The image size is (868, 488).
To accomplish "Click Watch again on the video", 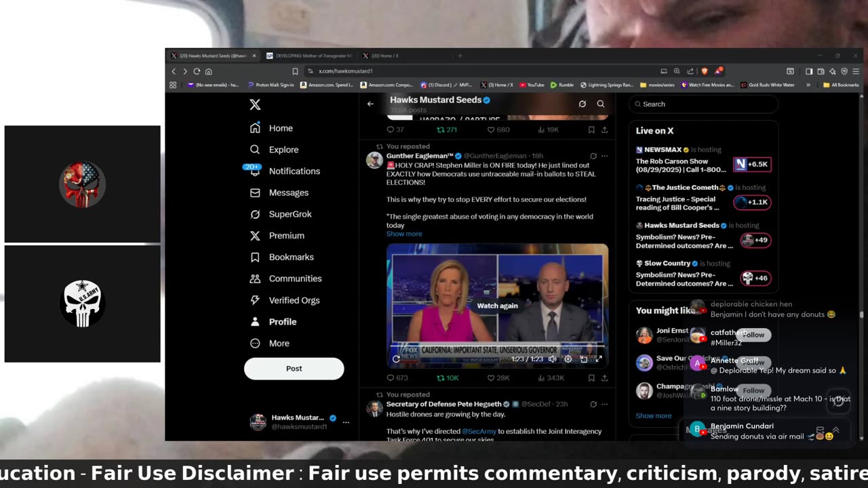I will (497, 306).
